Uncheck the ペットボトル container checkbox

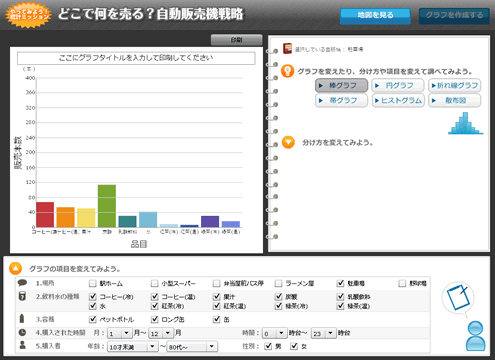click(x=93, y=319)
